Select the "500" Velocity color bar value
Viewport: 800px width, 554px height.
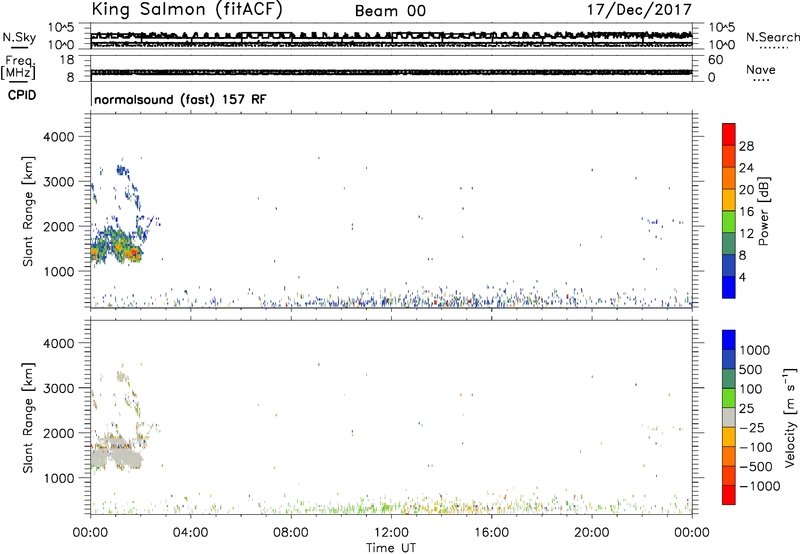coord(751,370)
